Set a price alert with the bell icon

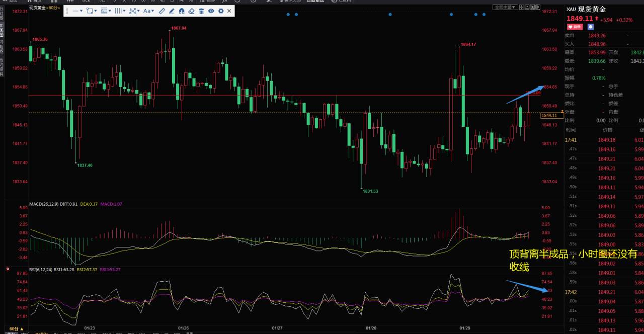click(x=591, y=27)
